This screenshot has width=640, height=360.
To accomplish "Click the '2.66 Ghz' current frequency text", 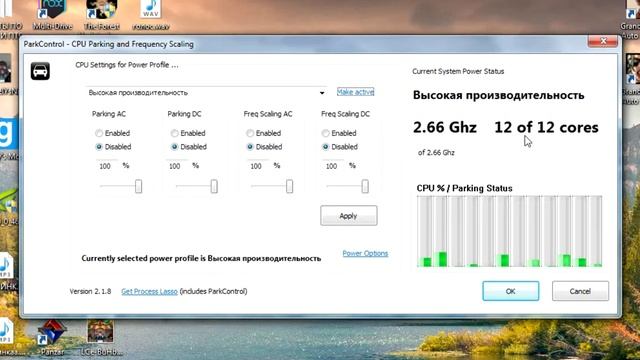I will point(445,127).
